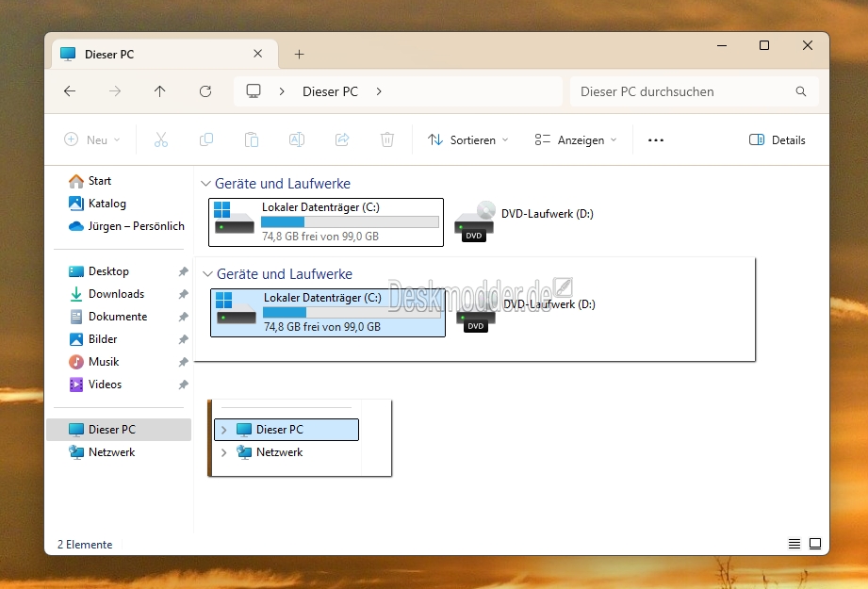
Task: Refresh the Dieser PC view
Action: [x=205, y=91]
